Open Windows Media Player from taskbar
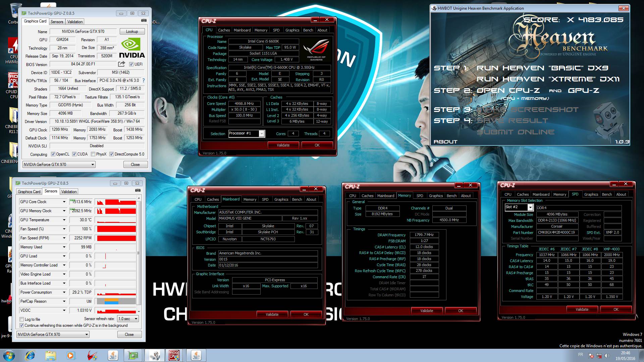The height and width of the screenshot is (362, 644). point(71,355)
